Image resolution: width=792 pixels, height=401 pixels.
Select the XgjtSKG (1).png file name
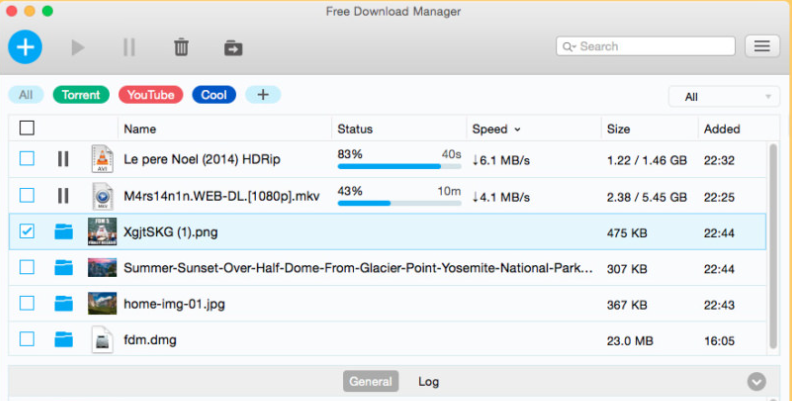point(171,232)
